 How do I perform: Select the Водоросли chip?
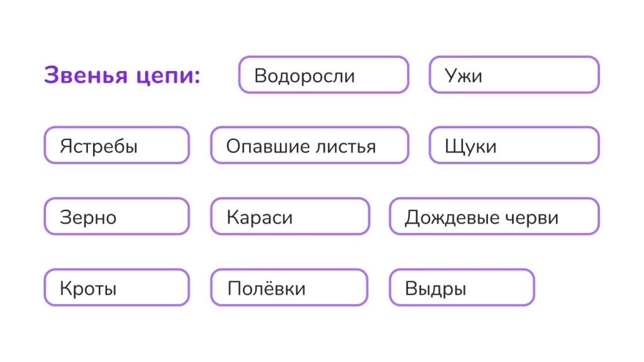323,75
